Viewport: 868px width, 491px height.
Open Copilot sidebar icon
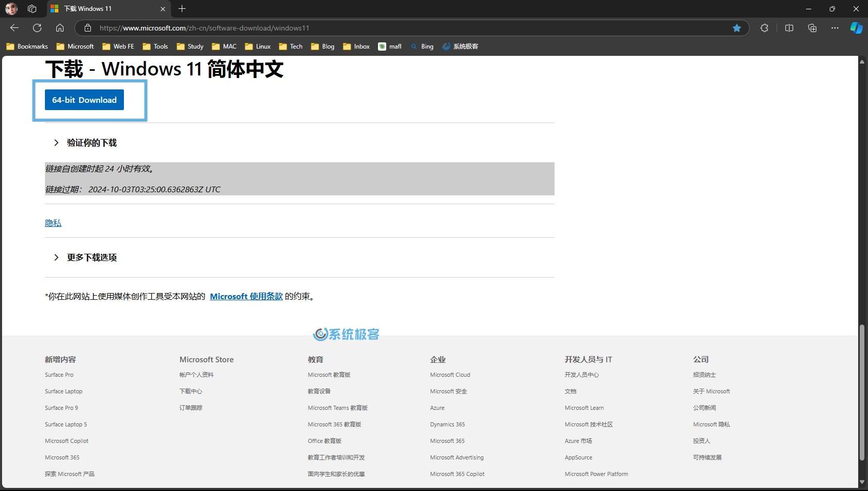point(856,28)
